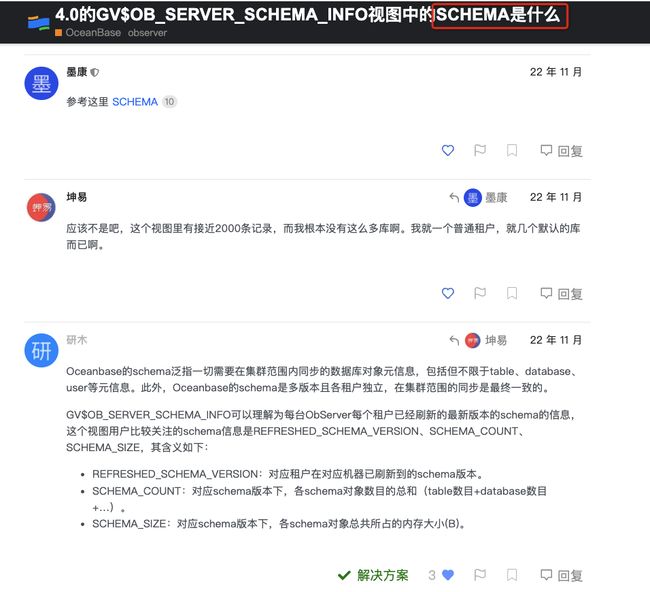Open 墨康's blue avatar profile
The width and height of the screenshot is (650, 592).
pyautogui.click(x=41, y=83)
